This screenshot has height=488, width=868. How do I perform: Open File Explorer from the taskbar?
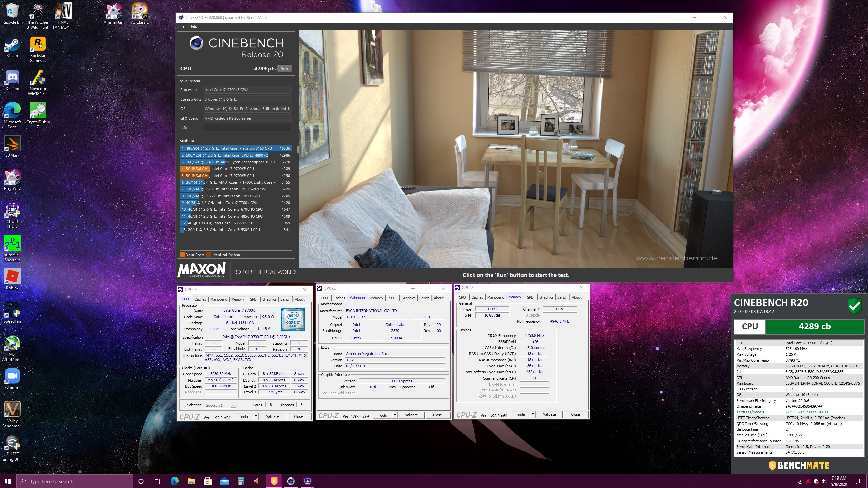pos(191,481)
